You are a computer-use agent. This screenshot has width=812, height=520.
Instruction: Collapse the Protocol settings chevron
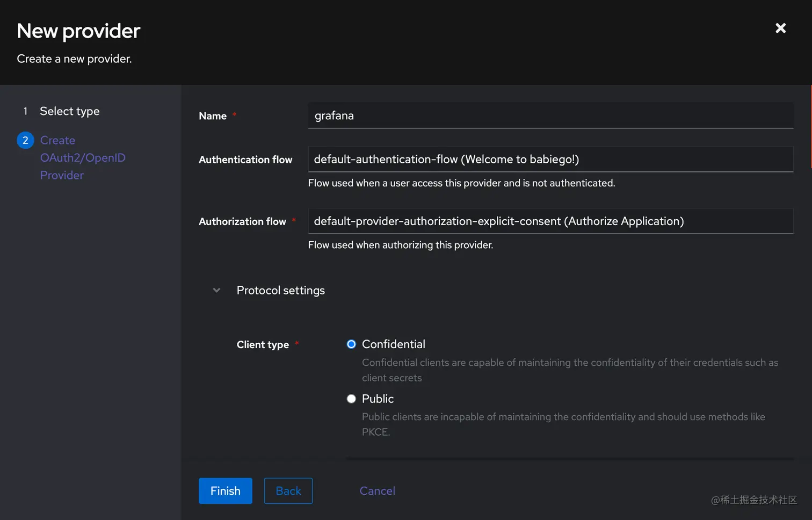[x=216, y=290]
